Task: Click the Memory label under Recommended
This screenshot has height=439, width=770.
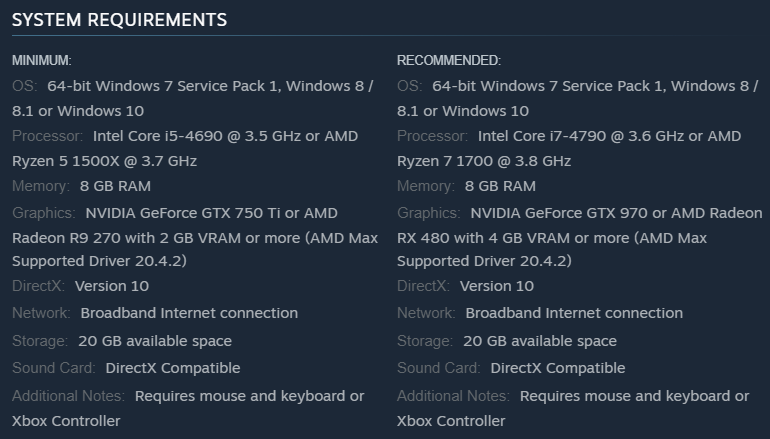Action: [x=426, y=186]
